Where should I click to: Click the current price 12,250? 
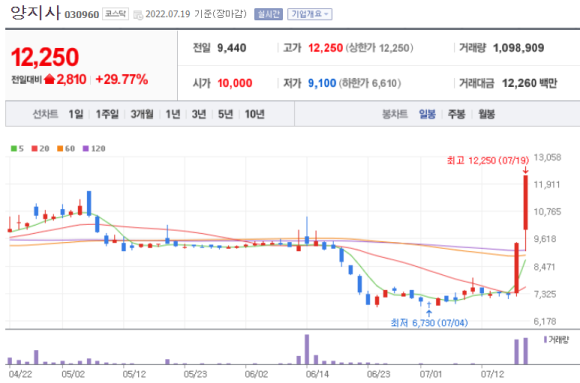45,57
